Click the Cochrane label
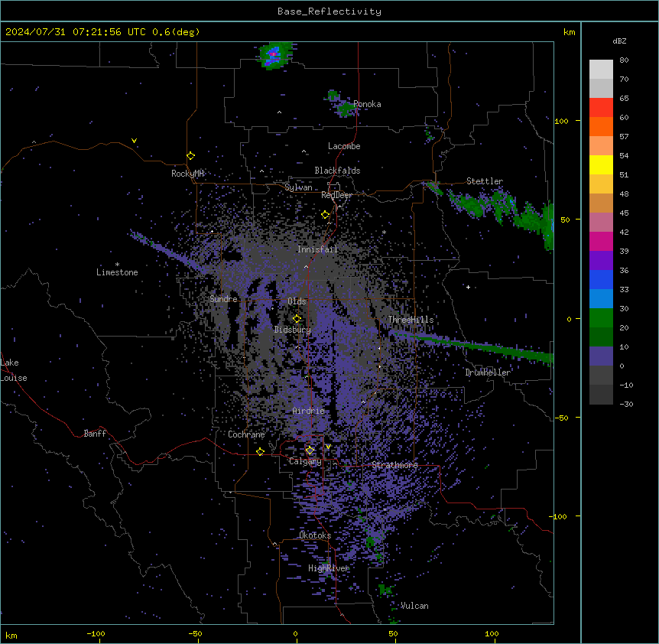 coord(246,434)
